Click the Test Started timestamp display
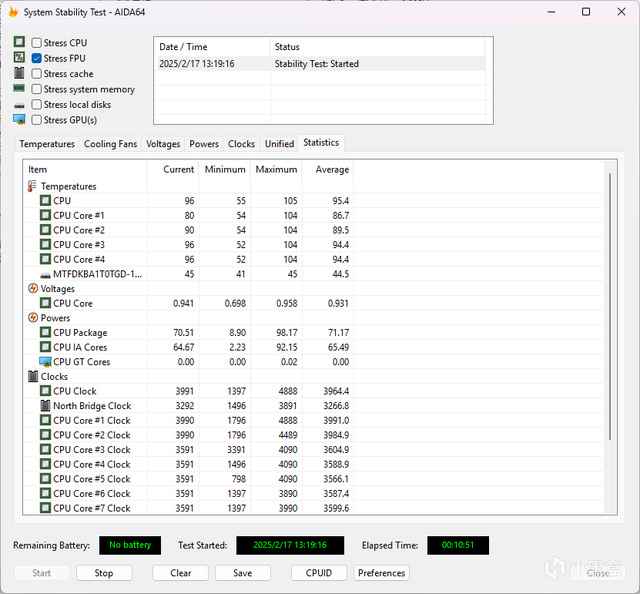 pos(290,545)
